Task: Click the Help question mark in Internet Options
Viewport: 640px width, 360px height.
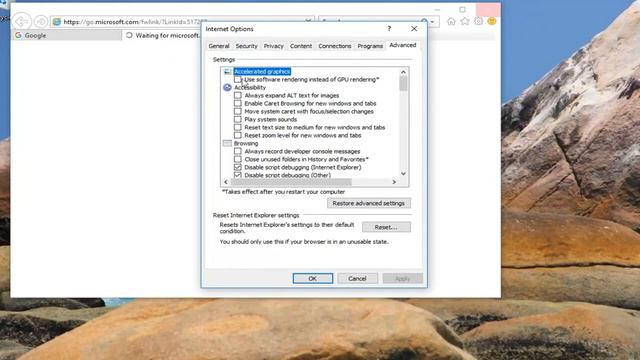Action: click(x=389, y=29)
